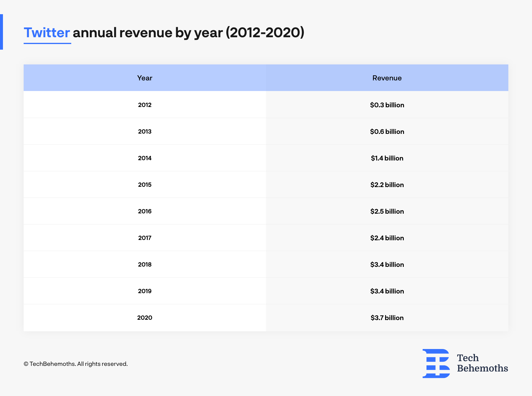Click the blue Twitter title word

[x=47, y=33]
